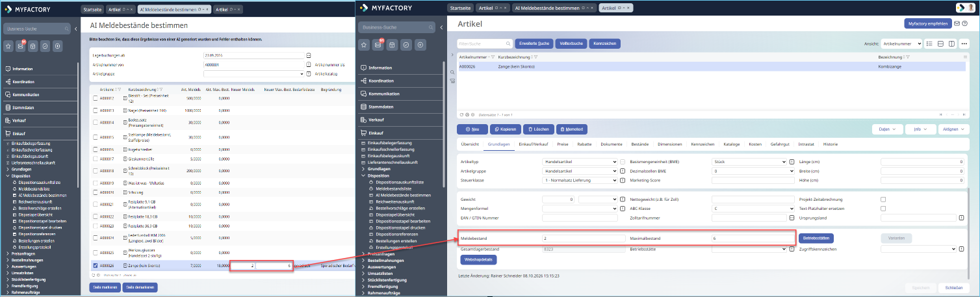This screenshot has height=297, width=980.
Task: Switch to list view icon beside Ansicht
Action: point(930,44)
